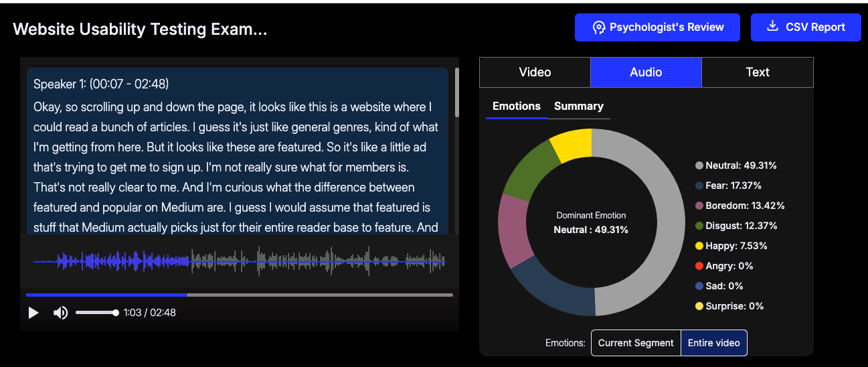Click the audio waveform display
The height and width of the screenshot is (367, 868).
[x=240, y=262]
